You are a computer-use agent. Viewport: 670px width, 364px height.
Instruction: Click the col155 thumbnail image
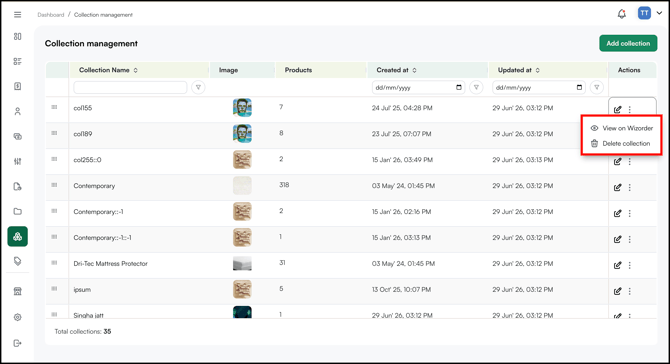point(242,108)
